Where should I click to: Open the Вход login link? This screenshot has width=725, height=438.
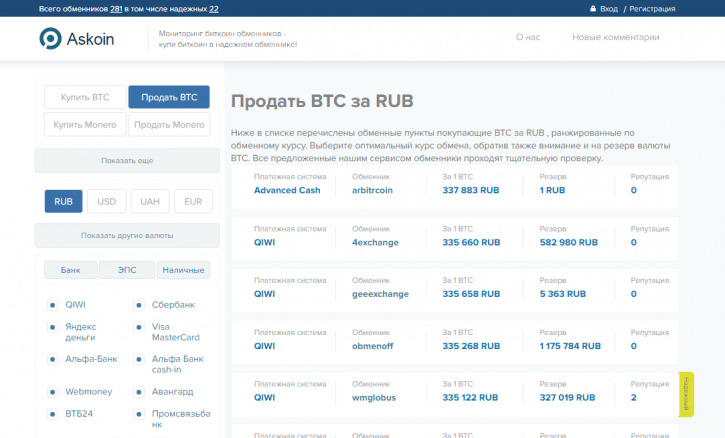[609, 9]
